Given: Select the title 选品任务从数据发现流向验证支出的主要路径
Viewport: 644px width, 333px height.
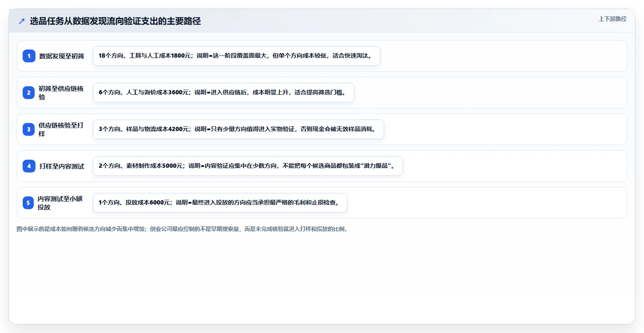Looking at the screenshot, I should 115,21.
